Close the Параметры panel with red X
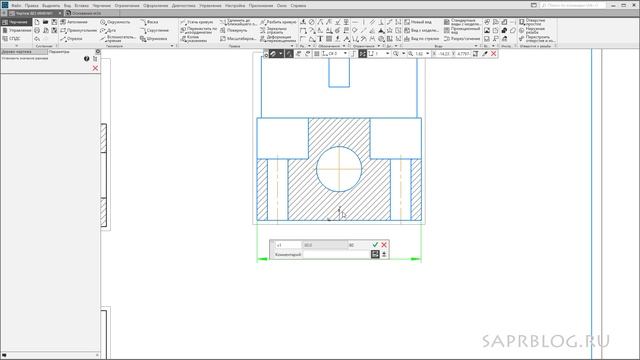The width and height of the screenshot is (640, 360). tap(95, 68)
